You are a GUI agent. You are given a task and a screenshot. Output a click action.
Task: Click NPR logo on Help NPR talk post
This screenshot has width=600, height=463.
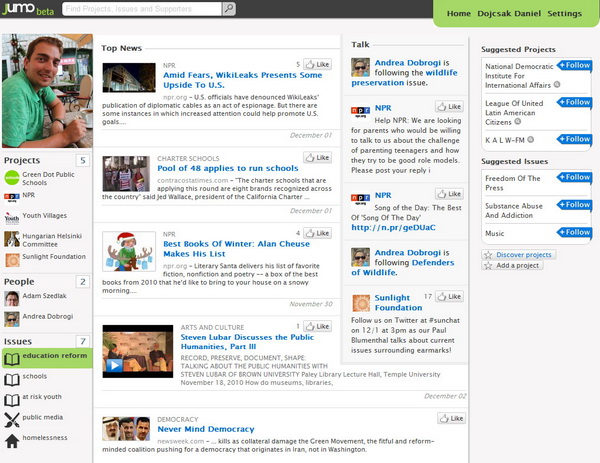point(360,112)
